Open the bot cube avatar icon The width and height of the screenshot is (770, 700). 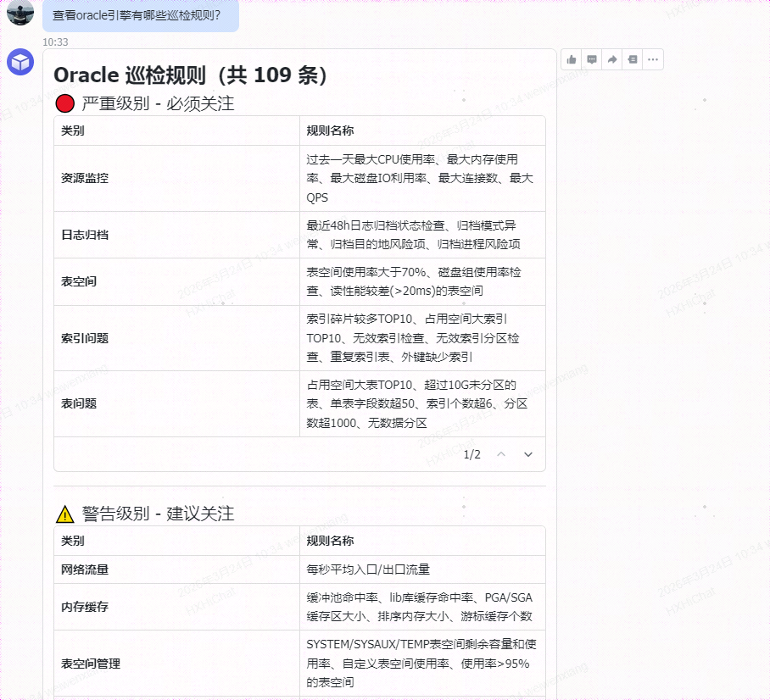(x=20, y=62)
